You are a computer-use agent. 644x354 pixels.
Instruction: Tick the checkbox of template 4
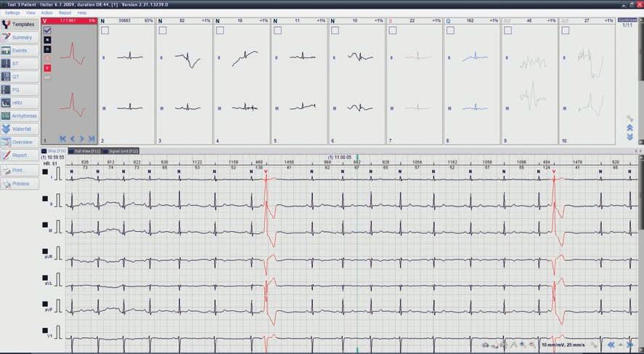click(220, 31)
